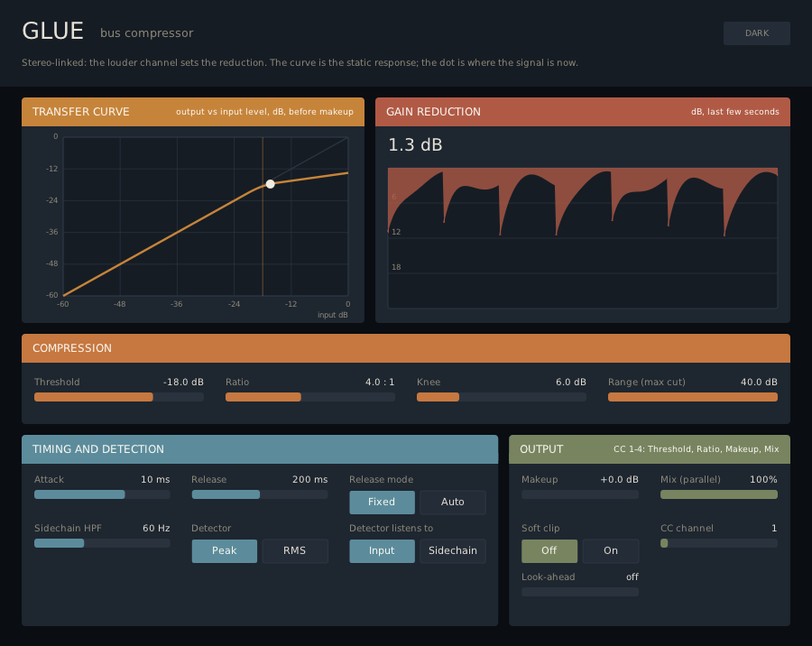This screenshot has height=646, width=812.
Task: Click the 'Detector listens to' label
Action: tap(391, 528)
